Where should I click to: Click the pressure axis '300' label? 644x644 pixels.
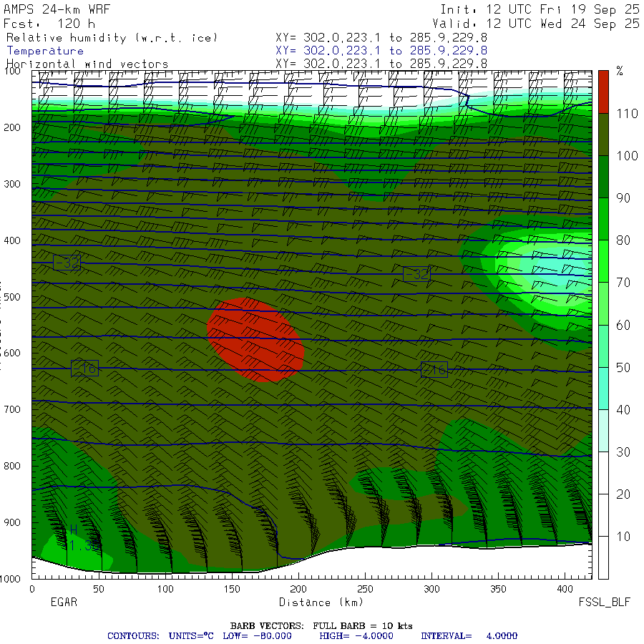coord(12,184)
